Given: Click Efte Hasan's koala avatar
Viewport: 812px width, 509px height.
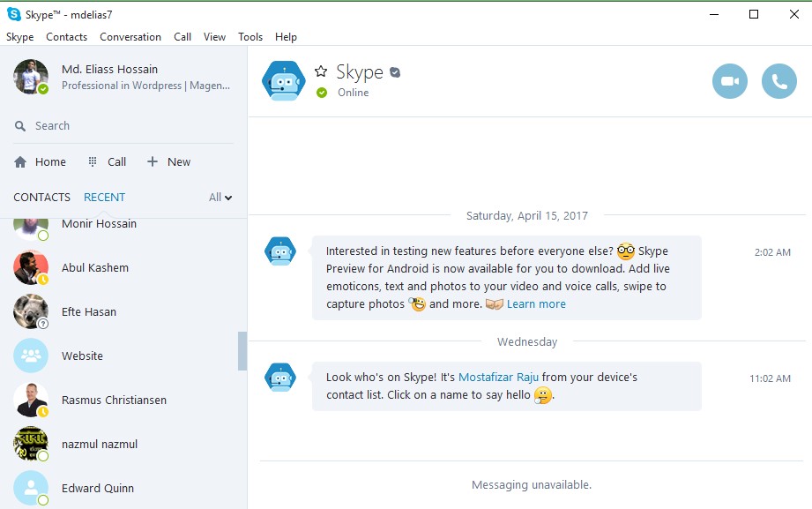Looking at the screenshot, I should click(x=31, y=311).
